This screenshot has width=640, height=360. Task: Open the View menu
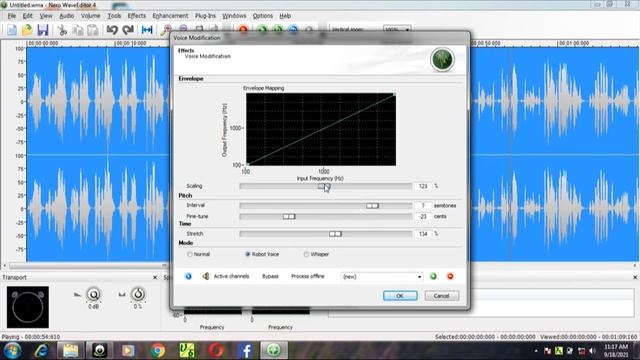tap(46, 16)
